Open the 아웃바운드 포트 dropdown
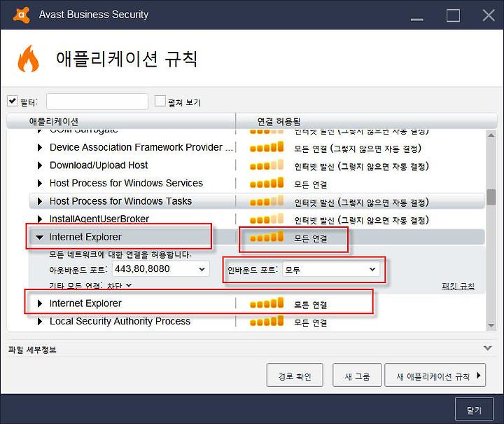504x424 pixels. (161, 269)
